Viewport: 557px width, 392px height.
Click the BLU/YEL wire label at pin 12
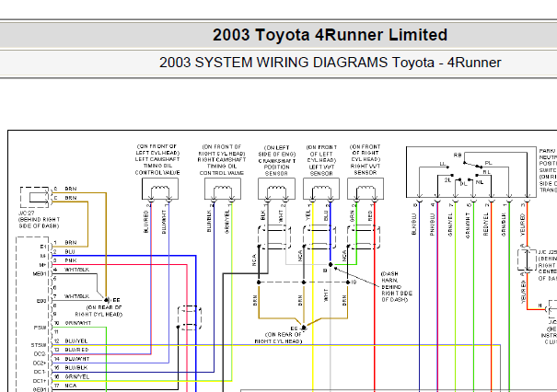tap(76, 340)
